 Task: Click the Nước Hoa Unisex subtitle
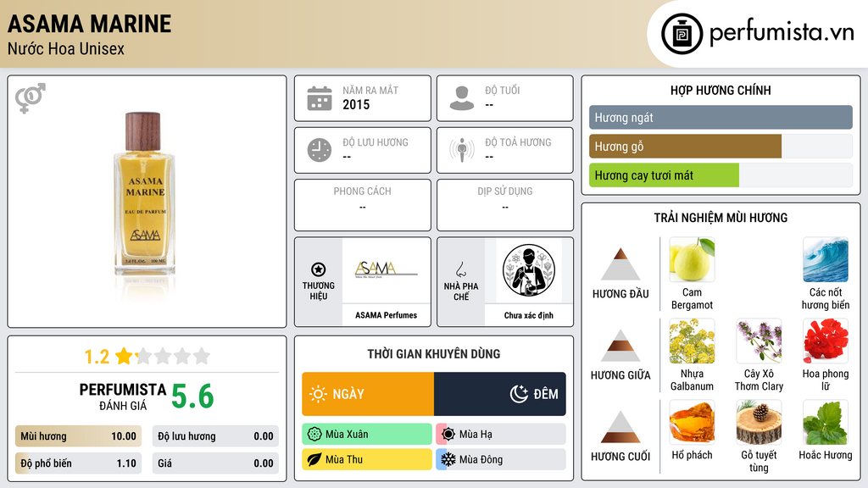66,48
